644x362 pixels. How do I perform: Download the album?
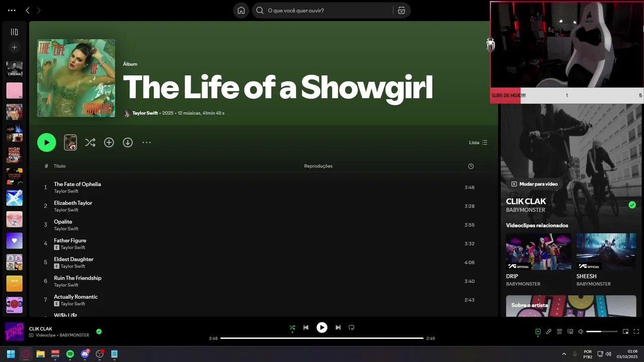(x=128, y=143)
